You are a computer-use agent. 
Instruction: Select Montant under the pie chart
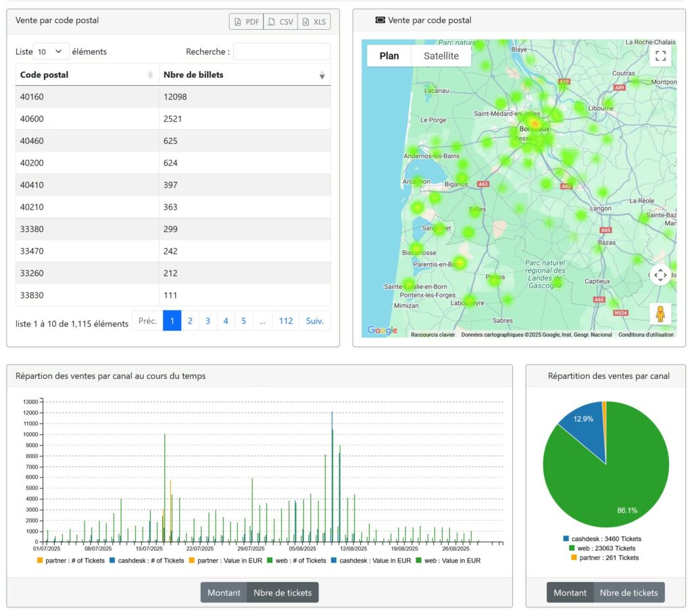point(570,592)
